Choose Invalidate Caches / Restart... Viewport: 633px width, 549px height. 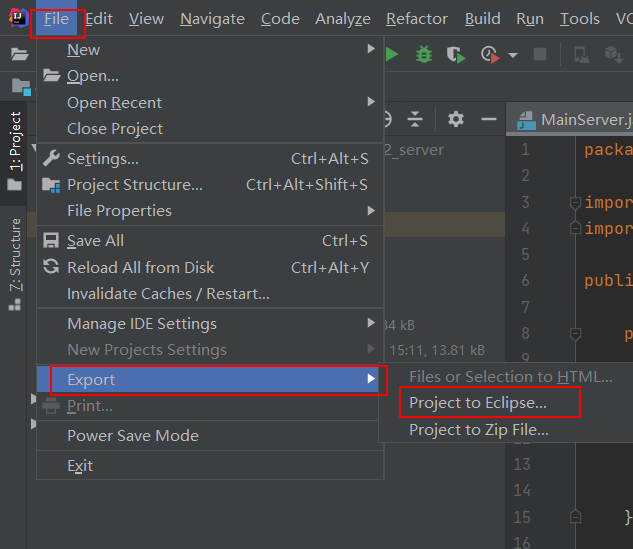click(210, 293)
